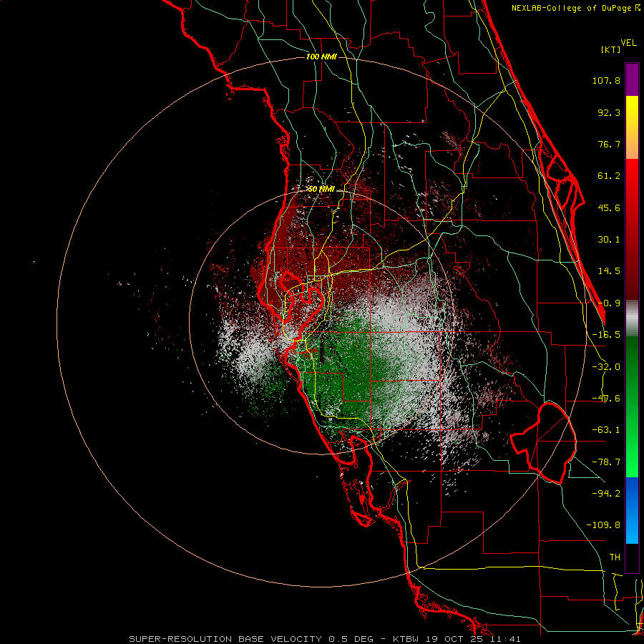Click the yellow-orange segment of the velocity color bar
The image size is (644, 644).
click(x=632, y=127)
